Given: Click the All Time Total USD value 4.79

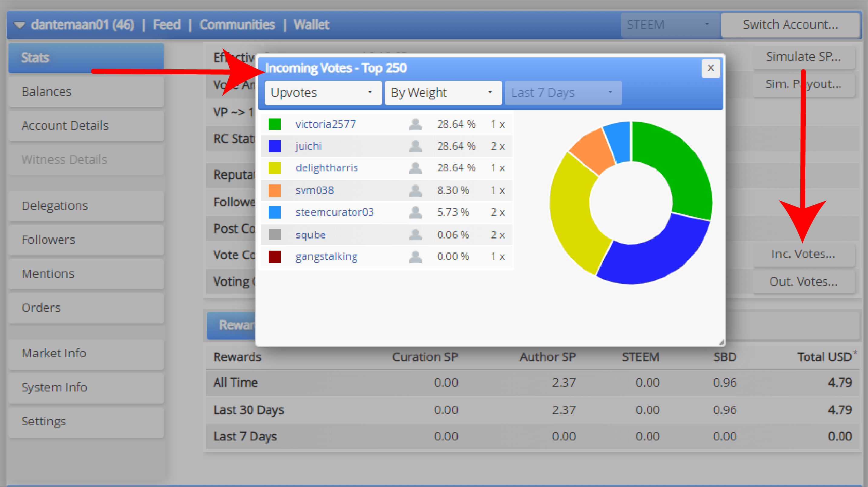Looking at the screenshot, I should click(x=840, y=383).
